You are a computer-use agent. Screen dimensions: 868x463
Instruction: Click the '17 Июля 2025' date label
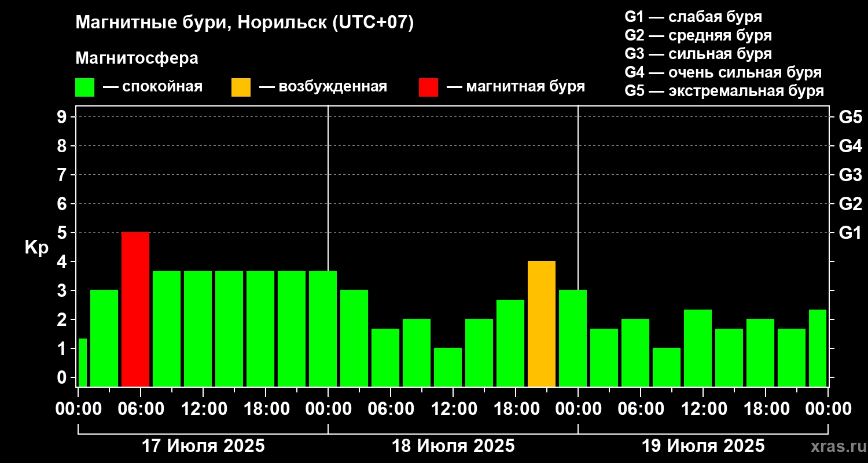click(x=203, y=446)
